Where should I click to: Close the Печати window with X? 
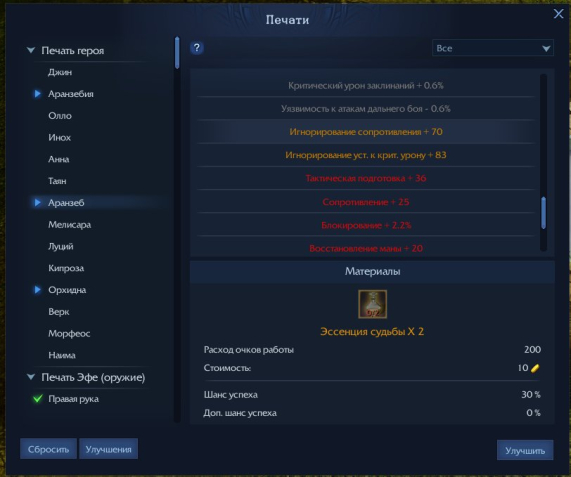pos(558,14)
